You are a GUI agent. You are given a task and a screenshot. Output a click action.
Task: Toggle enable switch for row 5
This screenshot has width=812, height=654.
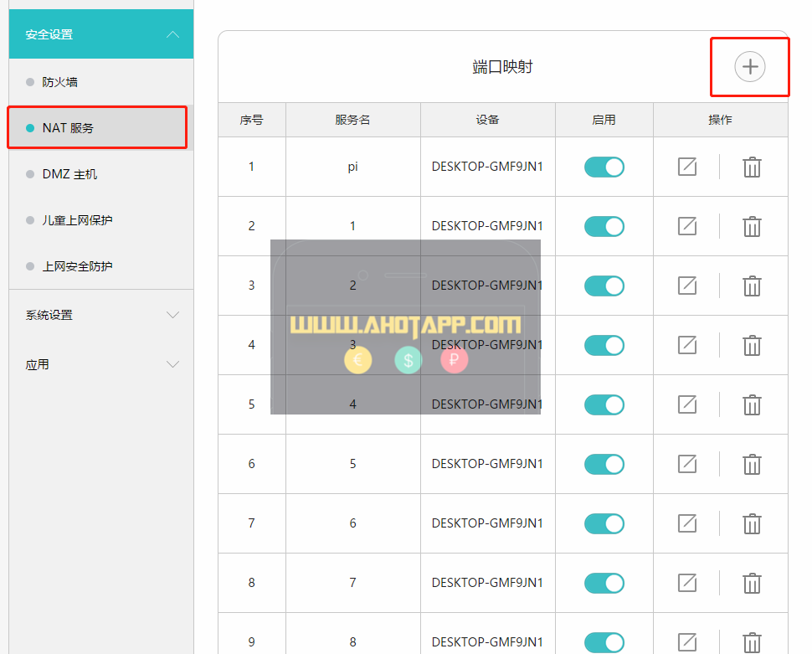click(604, 404)
